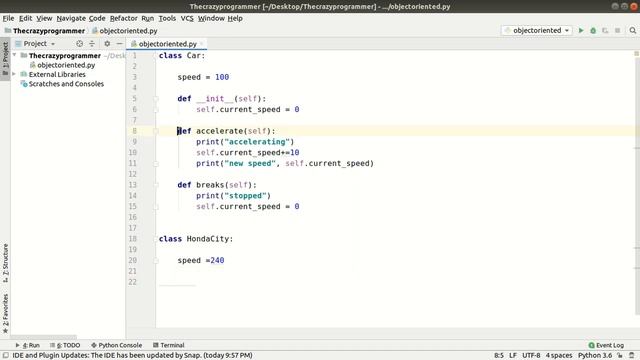Open the Favorites side tool window tab
Image resolution: width=640 pixels, height=360 pixels.
pos(5,313)
